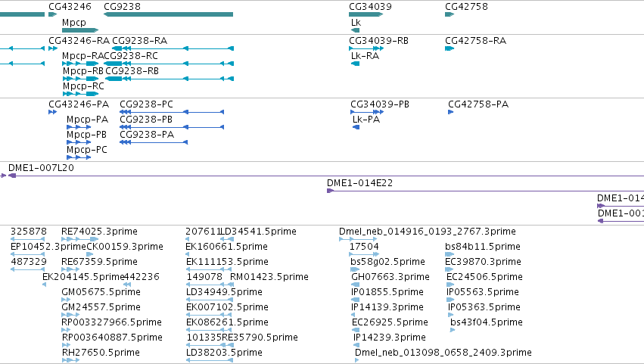Select EST RP003640887.5prime
The width and height of the screenshot is (644, 364).
pyautogui.click(x=112, y=338)
